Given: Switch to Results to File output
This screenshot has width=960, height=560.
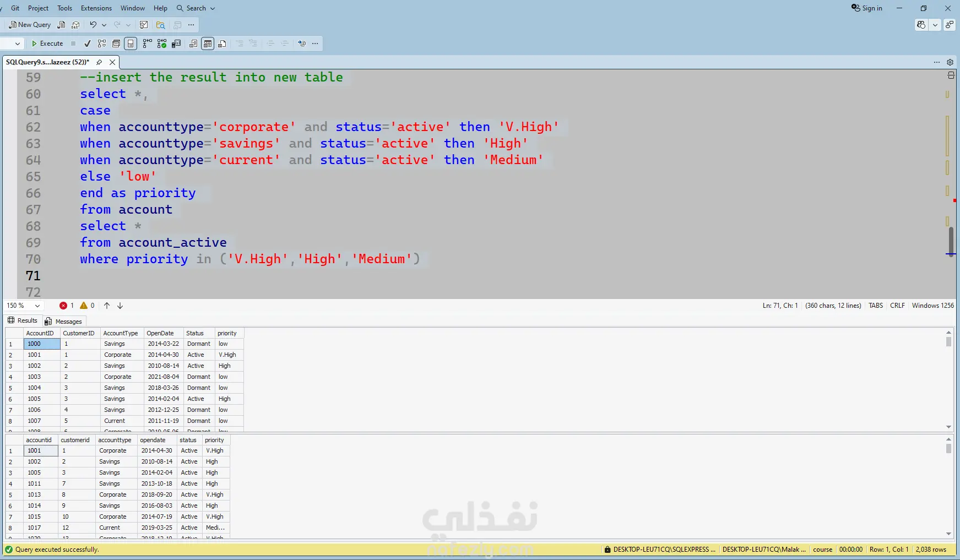Looking at the screenshot, I should 222,44.
